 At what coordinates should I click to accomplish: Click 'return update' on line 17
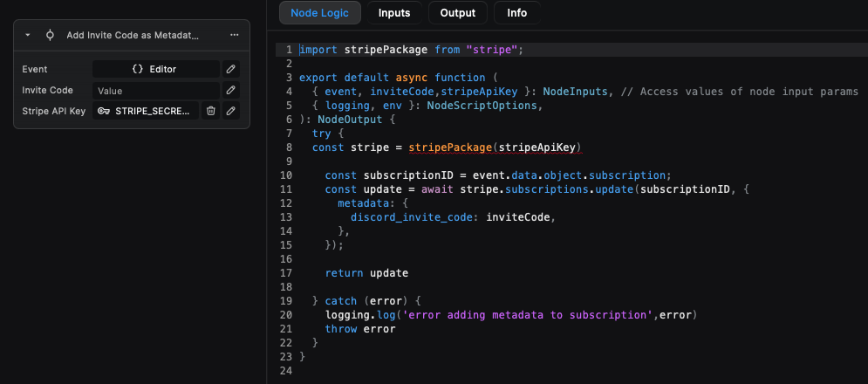366,273
